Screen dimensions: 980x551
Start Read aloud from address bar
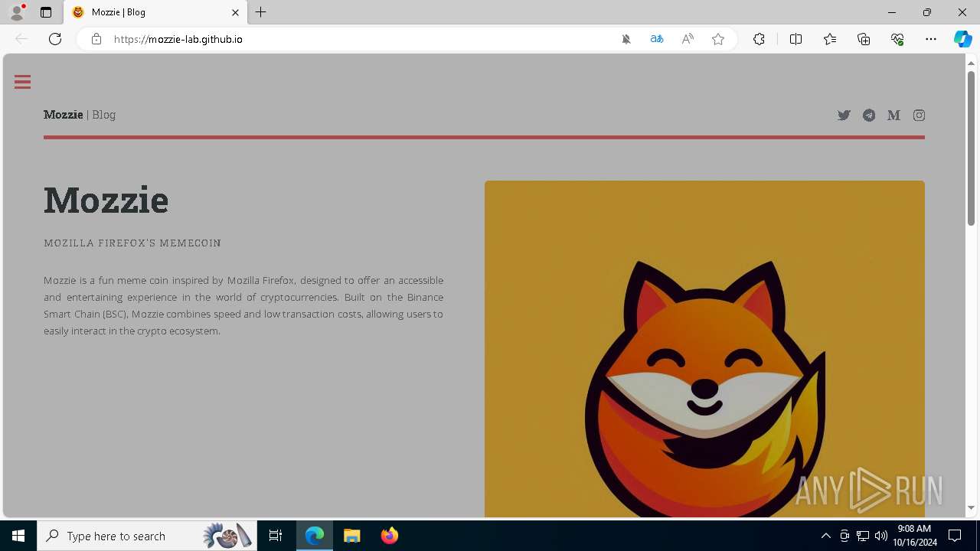688,39
